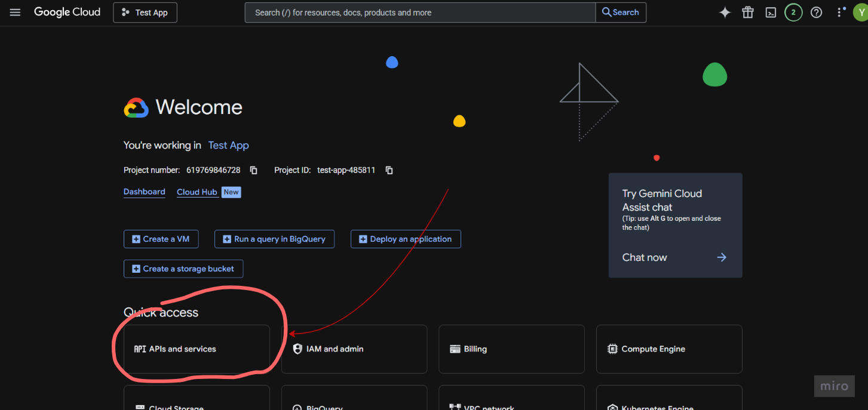
Task: Open notifications badge showing 2
Action: click(793, 13)
